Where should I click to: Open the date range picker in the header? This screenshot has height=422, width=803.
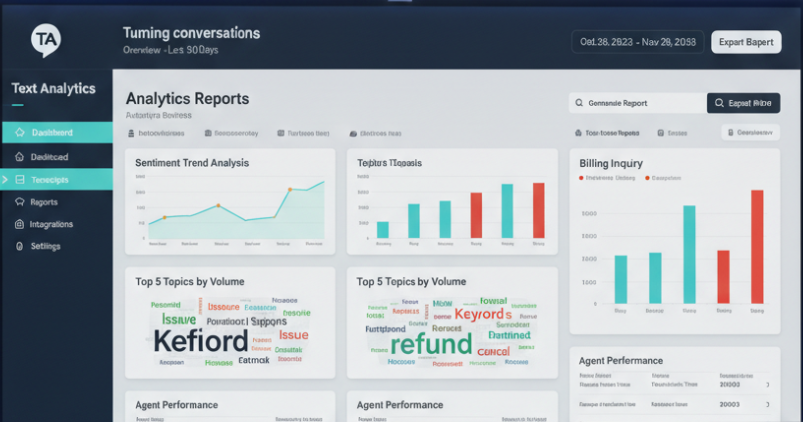tap(635, 42)
